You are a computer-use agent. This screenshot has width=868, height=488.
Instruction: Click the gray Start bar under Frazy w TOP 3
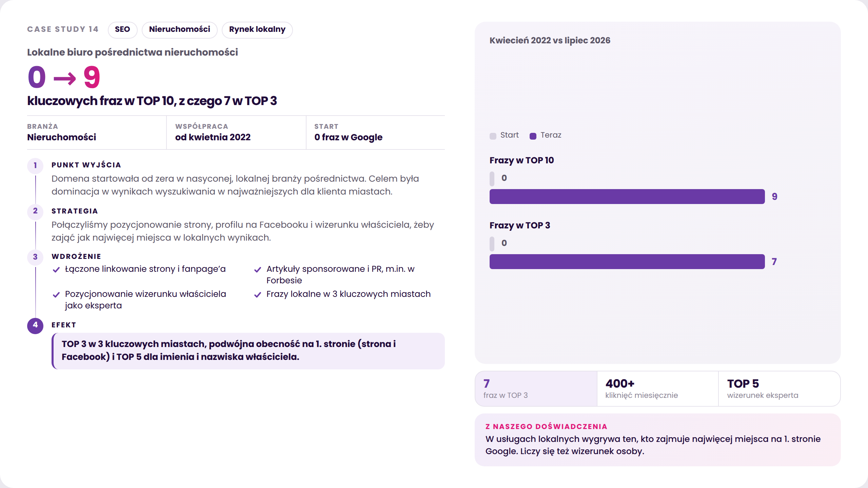coord(492,244)
